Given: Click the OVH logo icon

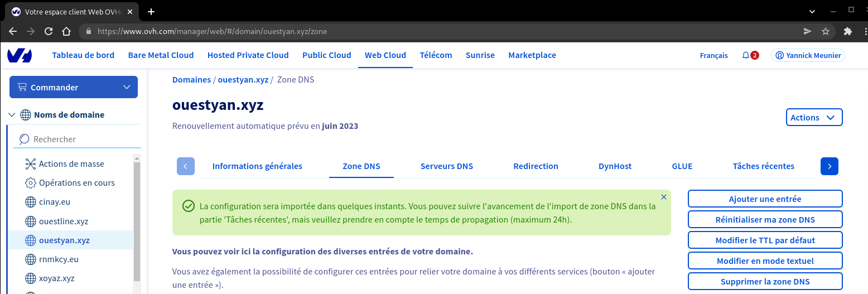Looking at the screenshot, I should pyautogui.click(x=20, y=55).
